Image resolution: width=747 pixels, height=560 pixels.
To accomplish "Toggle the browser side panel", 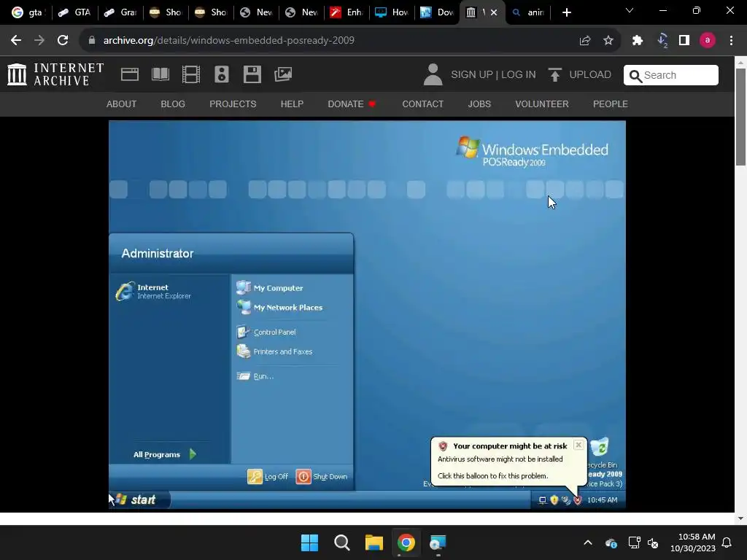I will tap(684, 41).
